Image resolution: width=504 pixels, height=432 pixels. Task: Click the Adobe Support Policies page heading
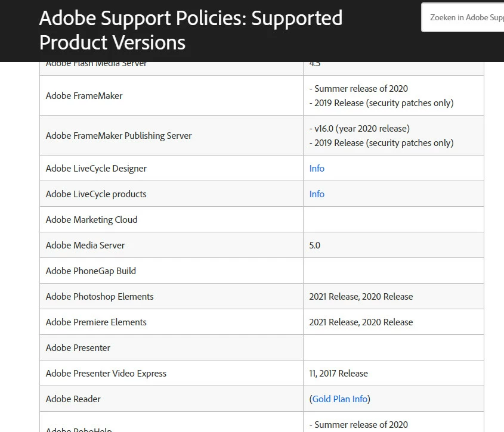(190, 30)
